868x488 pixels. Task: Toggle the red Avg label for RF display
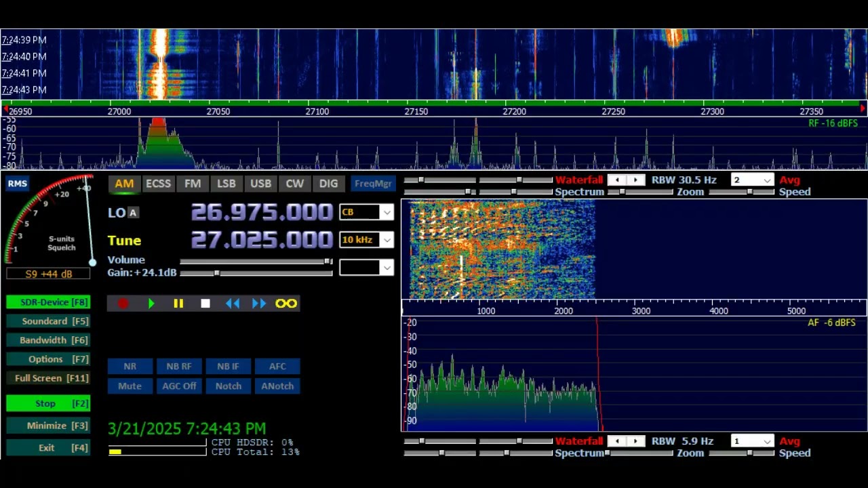pos(790,180)
